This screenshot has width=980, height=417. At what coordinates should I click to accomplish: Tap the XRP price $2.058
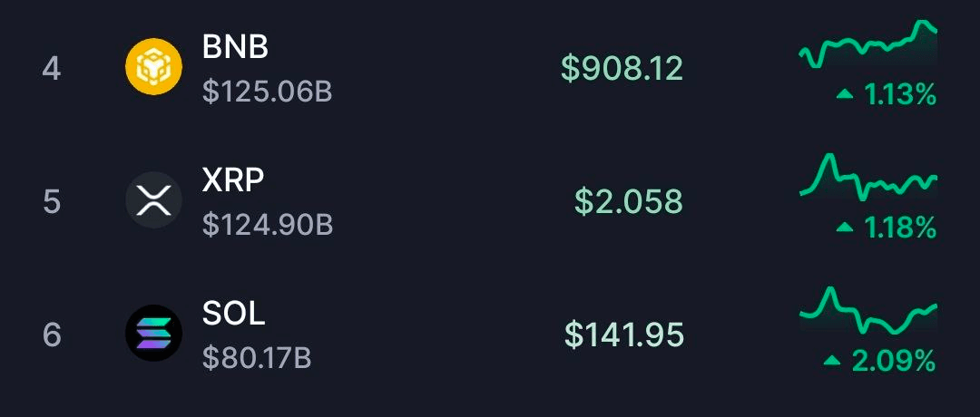pyautogui.click(x=628, y=201)
